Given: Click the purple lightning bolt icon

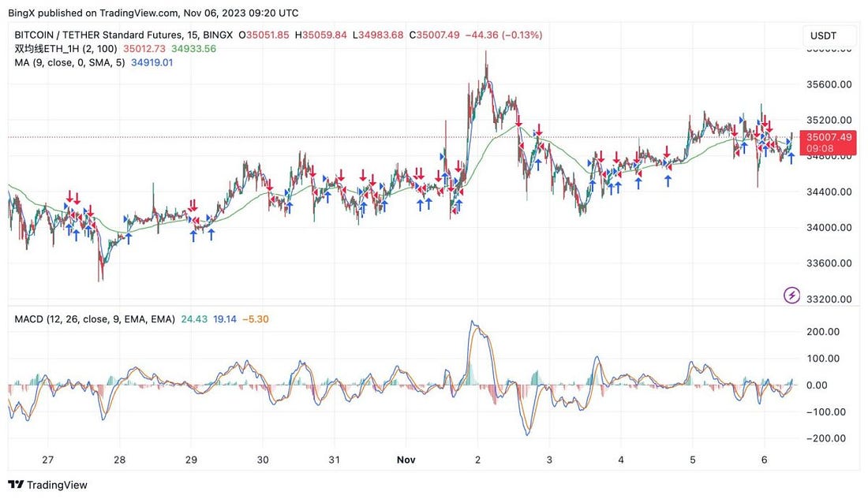Looking at the screenshot, I should click(791, 296).
